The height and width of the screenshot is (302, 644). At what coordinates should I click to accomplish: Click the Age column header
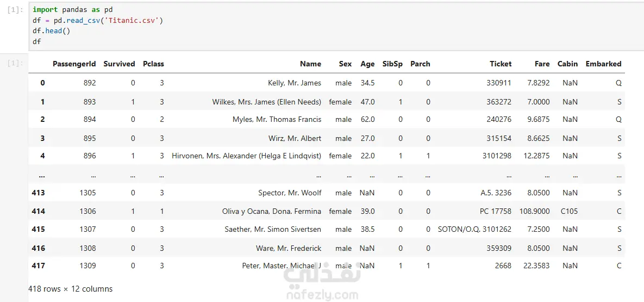point(367,64)
